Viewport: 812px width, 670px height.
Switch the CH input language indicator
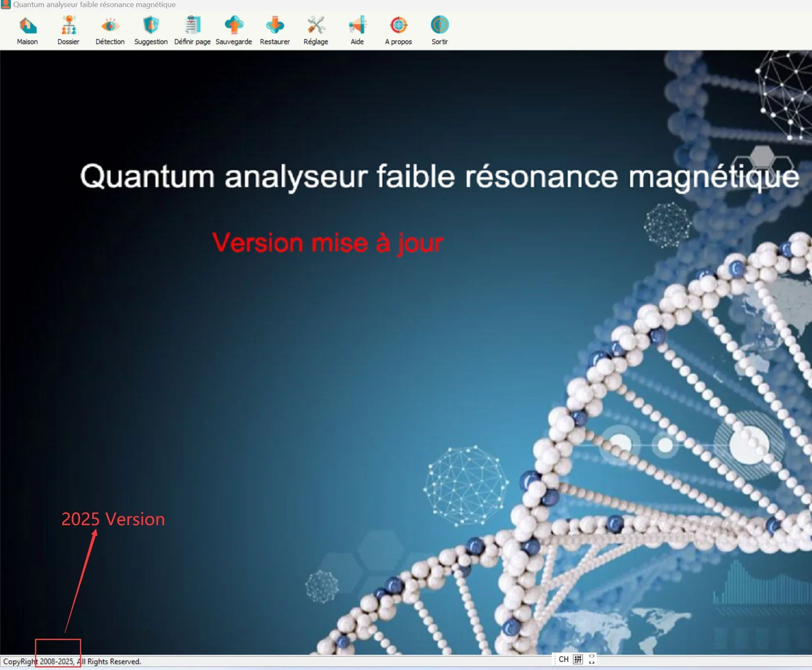pyautogui.click(x=564, y=659)
